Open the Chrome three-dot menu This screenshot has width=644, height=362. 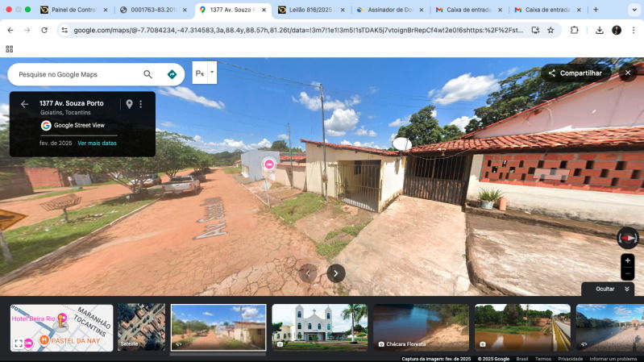pyautogui.click(x=634, y=30)
